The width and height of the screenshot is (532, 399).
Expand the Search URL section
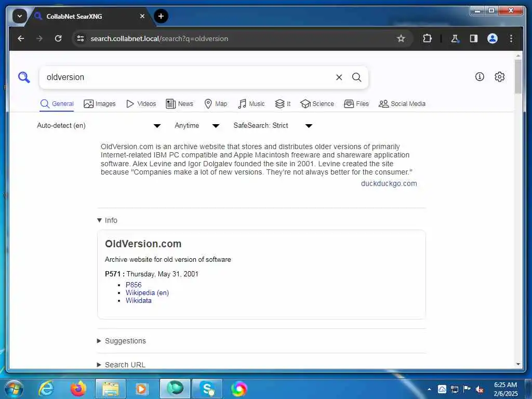tap(121, 365)
